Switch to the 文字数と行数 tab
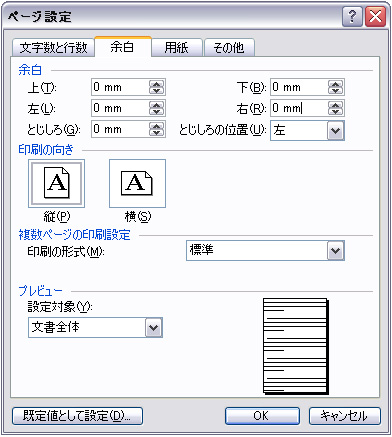This screenshot has width=392, height=437. point(53,48)
